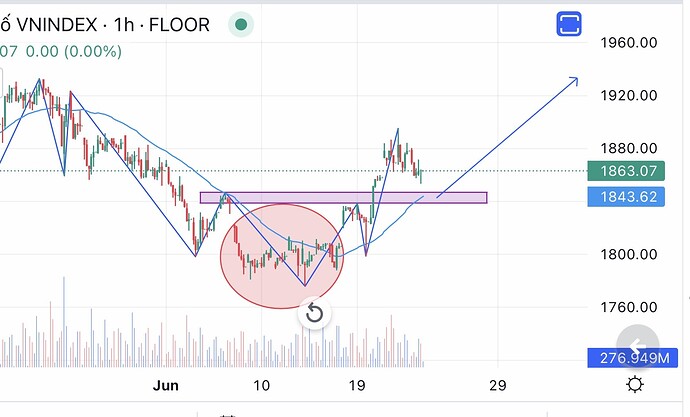This screenshot has height=417, width=690.
Task: Click the 29 date axis label
Action: [498, 385]
